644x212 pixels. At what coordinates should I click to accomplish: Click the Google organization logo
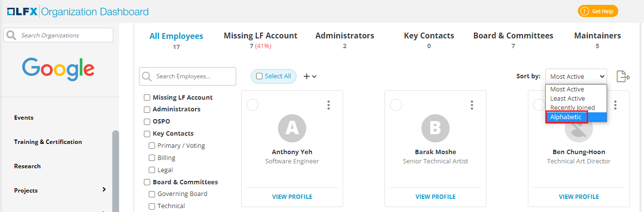click(58, 69)
